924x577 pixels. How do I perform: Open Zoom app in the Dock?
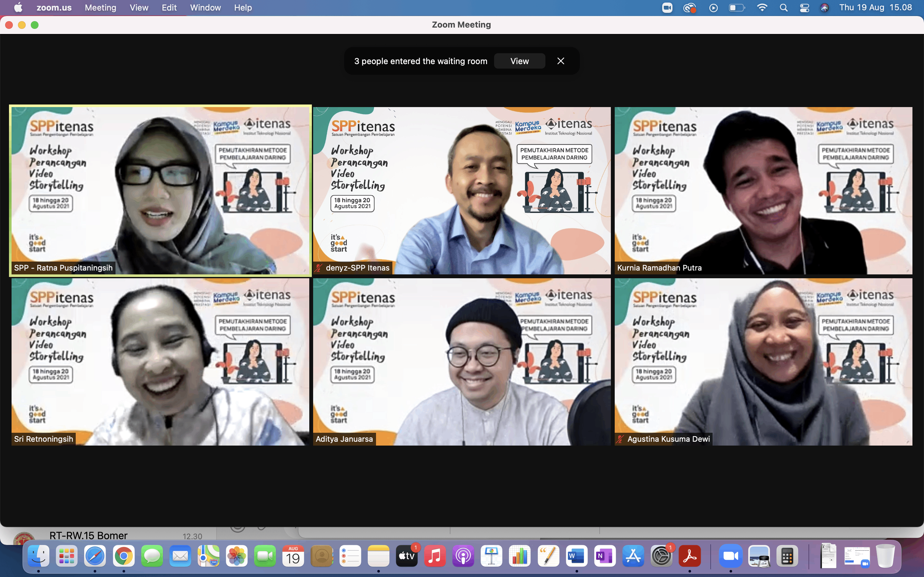pos(731,557)
